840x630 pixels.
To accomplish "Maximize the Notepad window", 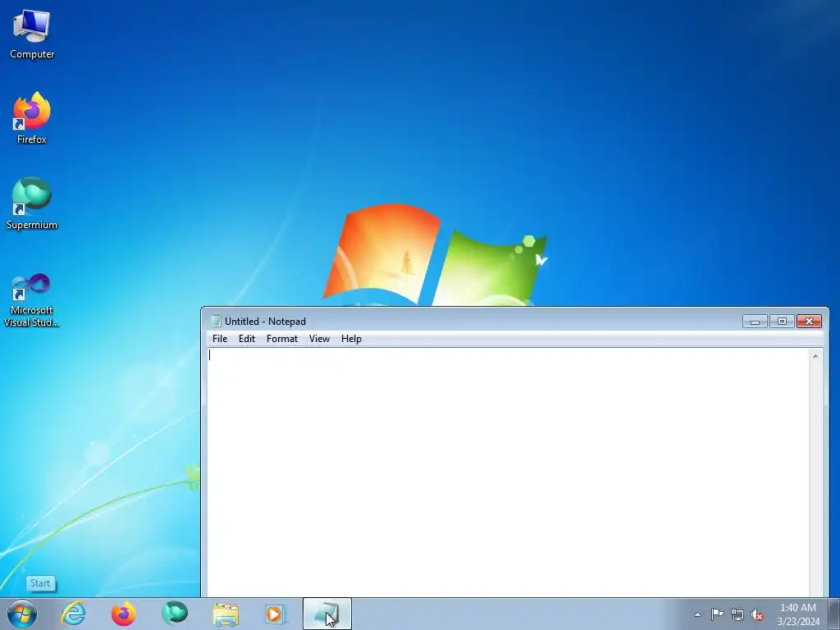I will (x=782, y=322).
